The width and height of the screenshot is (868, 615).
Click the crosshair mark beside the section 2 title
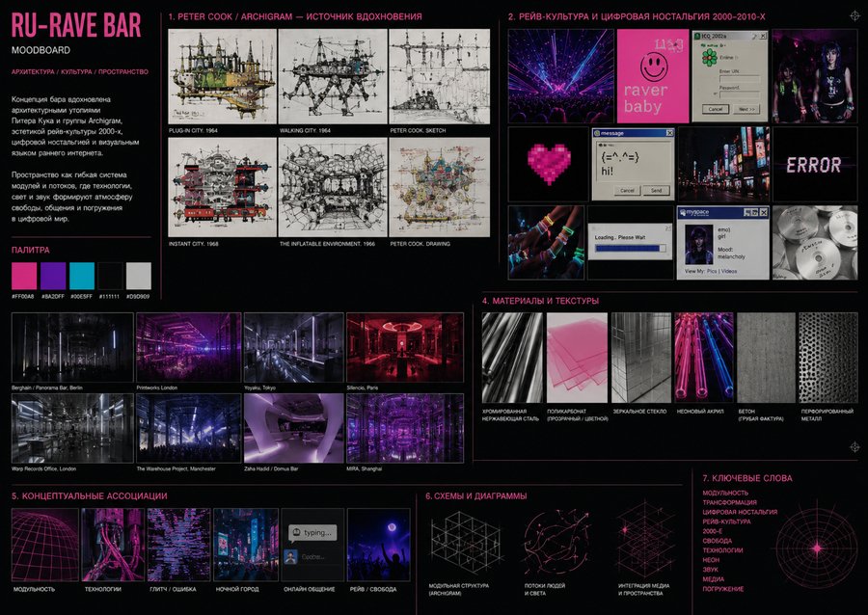point(854,16)
